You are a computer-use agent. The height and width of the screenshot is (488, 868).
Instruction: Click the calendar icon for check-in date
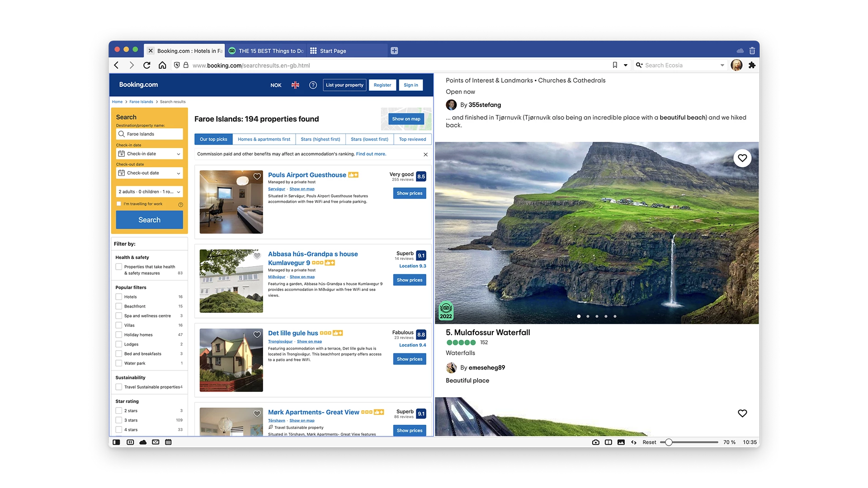[122, 154]
